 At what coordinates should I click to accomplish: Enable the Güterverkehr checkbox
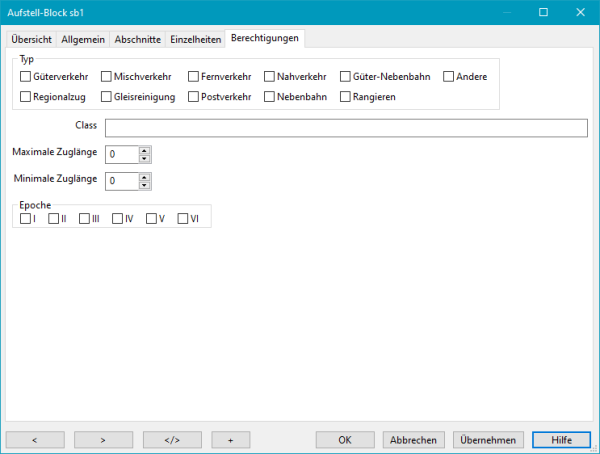[26, 76]
